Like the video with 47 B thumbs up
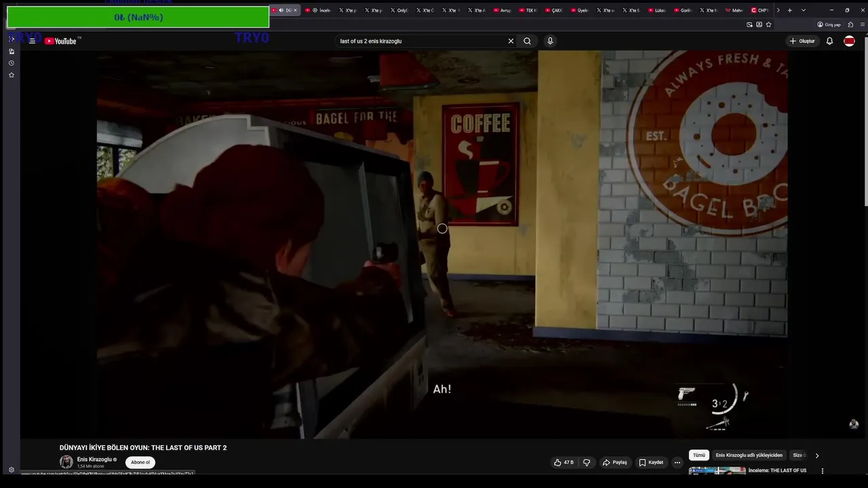This screenshot has height=488, width=868. [x=564, y=462]
